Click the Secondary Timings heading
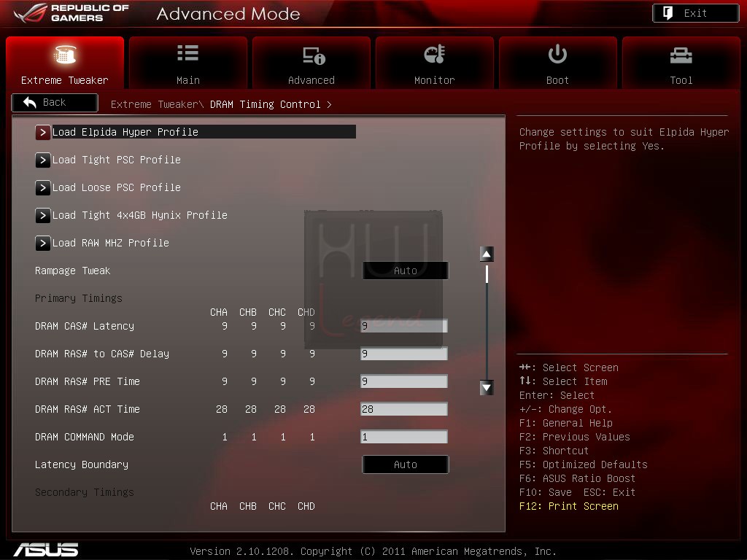This screenshot has height=560, width=747. coord(85,492)
